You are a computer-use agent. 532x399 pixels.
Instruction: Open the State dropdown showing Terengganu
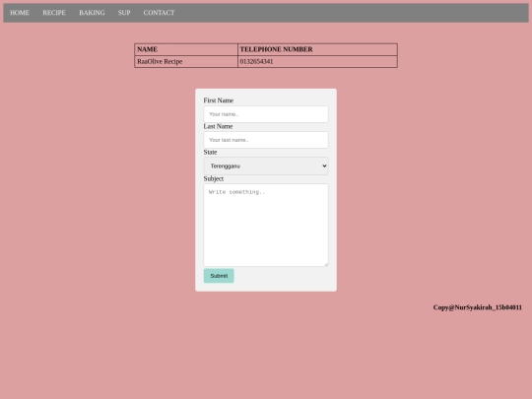coord(266,166)
